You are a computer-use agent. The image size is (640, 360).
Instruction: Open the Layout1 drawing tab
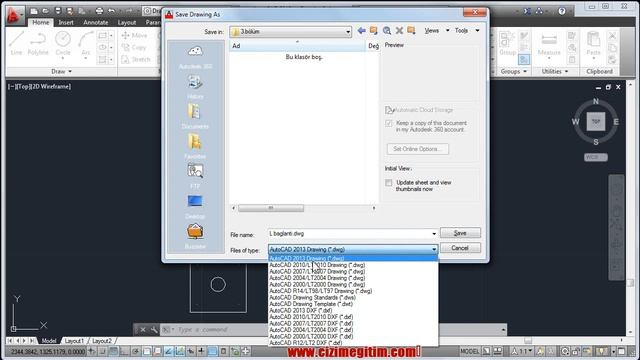coord(74,340)
